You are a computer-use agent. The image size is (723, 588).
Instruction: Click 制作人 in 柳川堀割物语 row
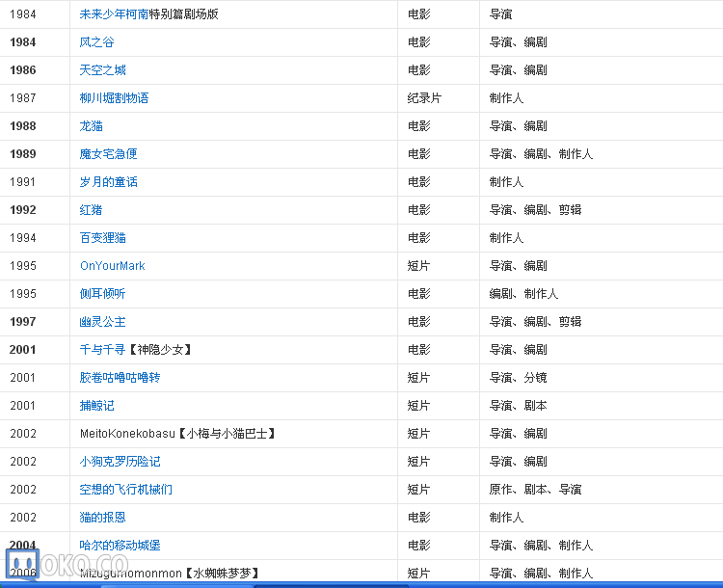[506, 98]
